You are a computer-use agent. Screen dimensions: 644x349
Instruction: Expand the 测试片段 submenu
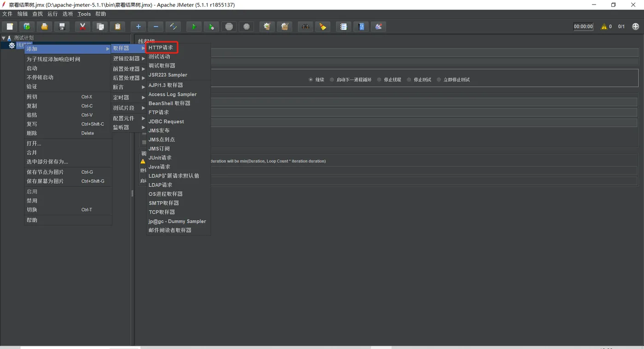point(129,108)
